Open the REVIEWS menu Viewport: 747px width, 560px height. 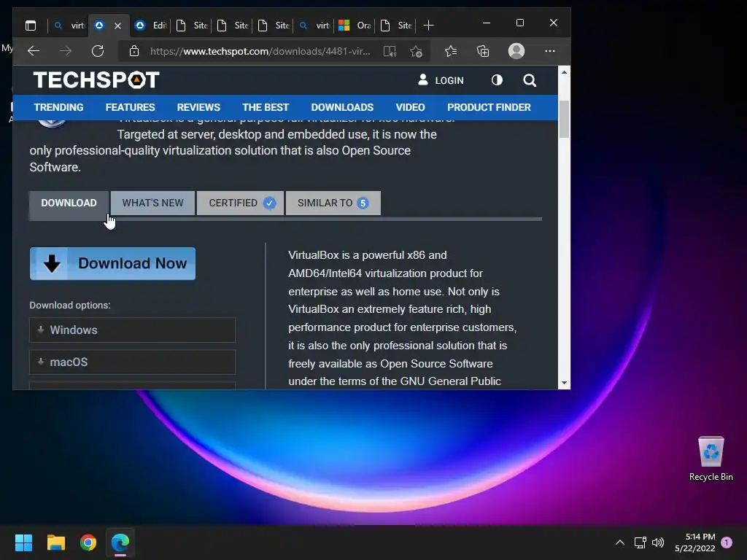[x=198, y=107]
